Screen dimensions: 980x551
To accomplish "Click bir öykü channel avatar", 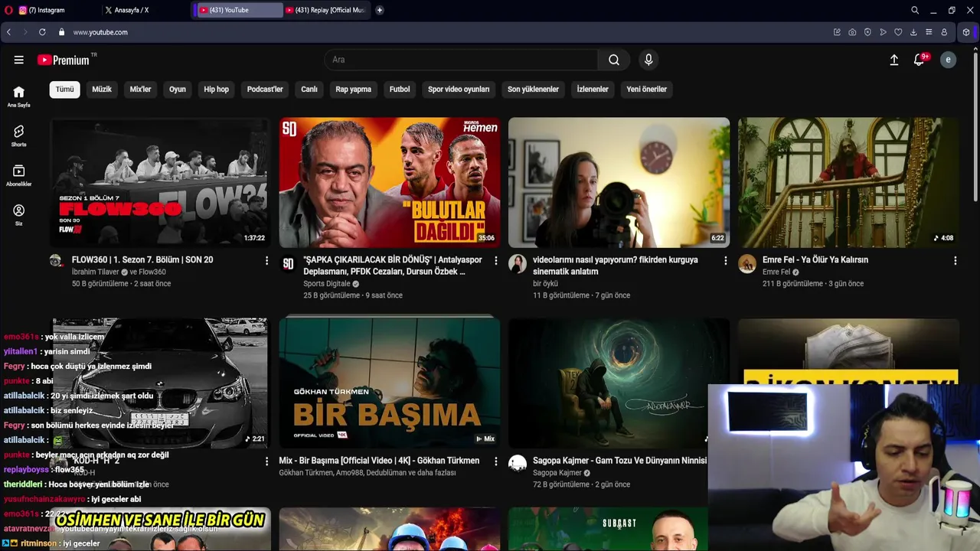I will (x=518, y=263).
